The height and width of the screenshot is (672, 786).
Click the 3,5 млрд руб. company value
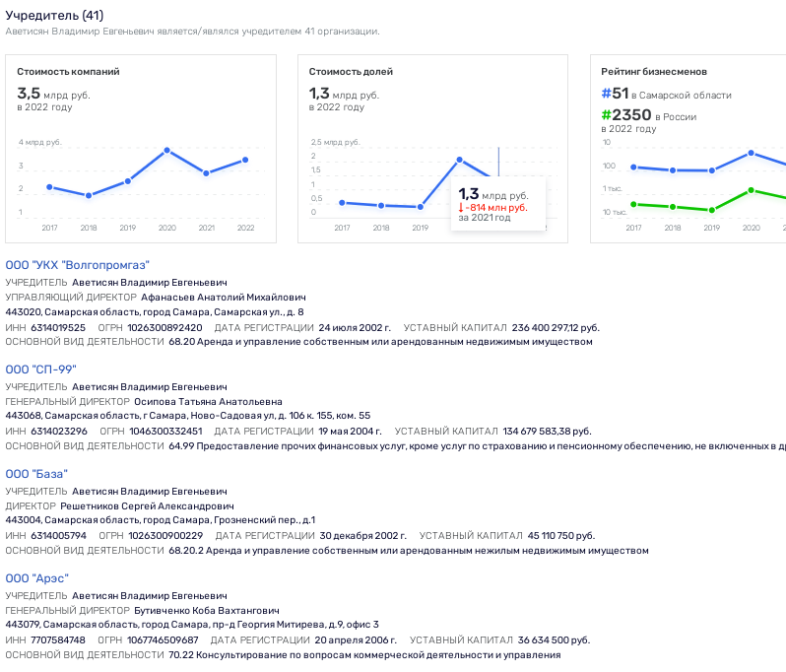click(53, 94)
